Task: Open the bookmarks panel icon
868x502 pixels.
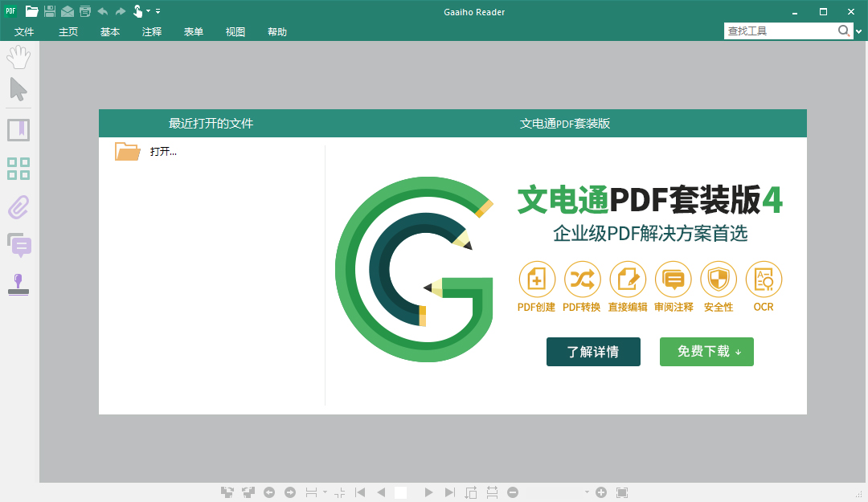Action: point(18,131)
